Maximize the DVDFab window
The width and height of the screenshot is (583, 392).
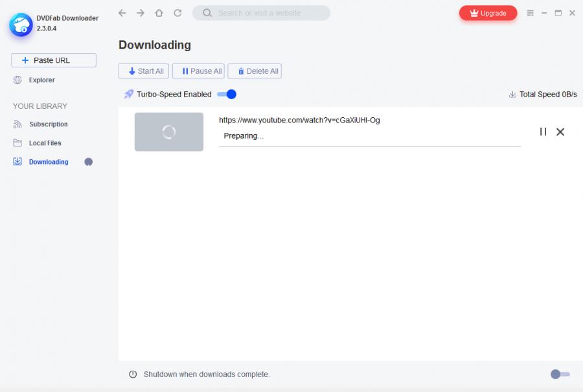coord(558,13)
